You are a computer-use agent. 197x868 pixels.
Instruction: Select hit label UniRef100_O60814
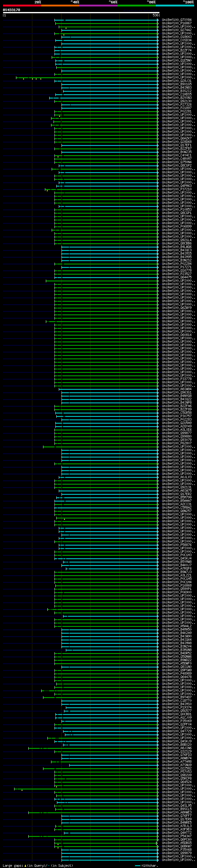coord(177,335)
